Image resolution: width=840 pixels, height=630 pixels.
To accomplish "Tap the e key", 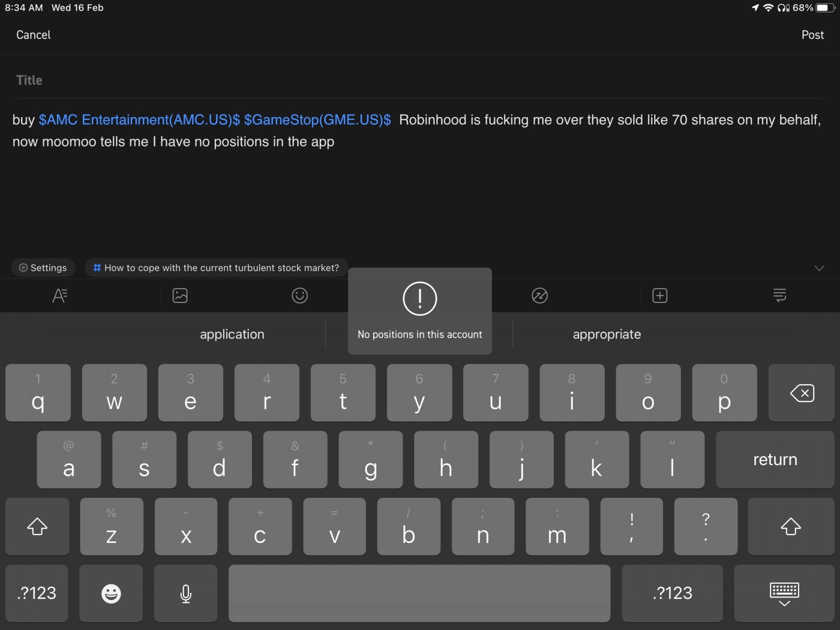I will point(191,393).
